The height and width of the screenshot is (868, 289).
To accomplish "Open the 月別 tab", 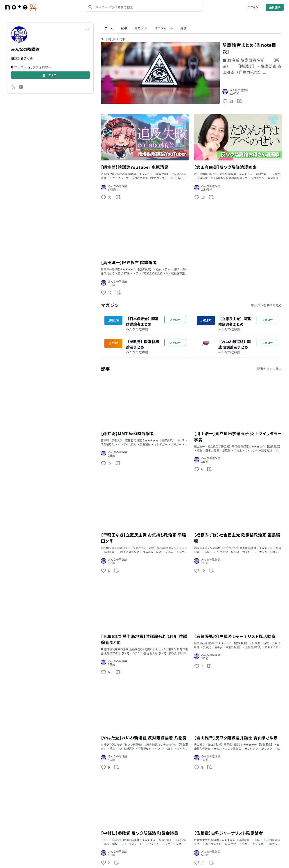I will [x=183, y=28].
